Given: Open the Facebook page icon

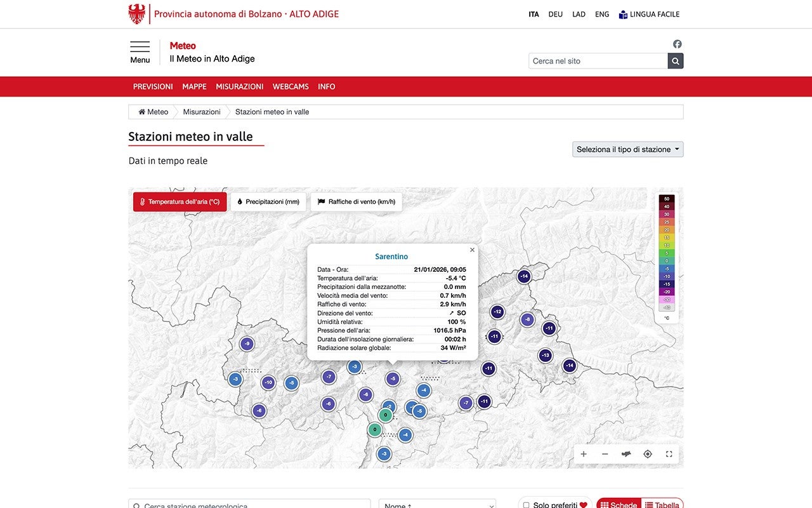Looking at the screenshot, I should click(x=677, y=44).
